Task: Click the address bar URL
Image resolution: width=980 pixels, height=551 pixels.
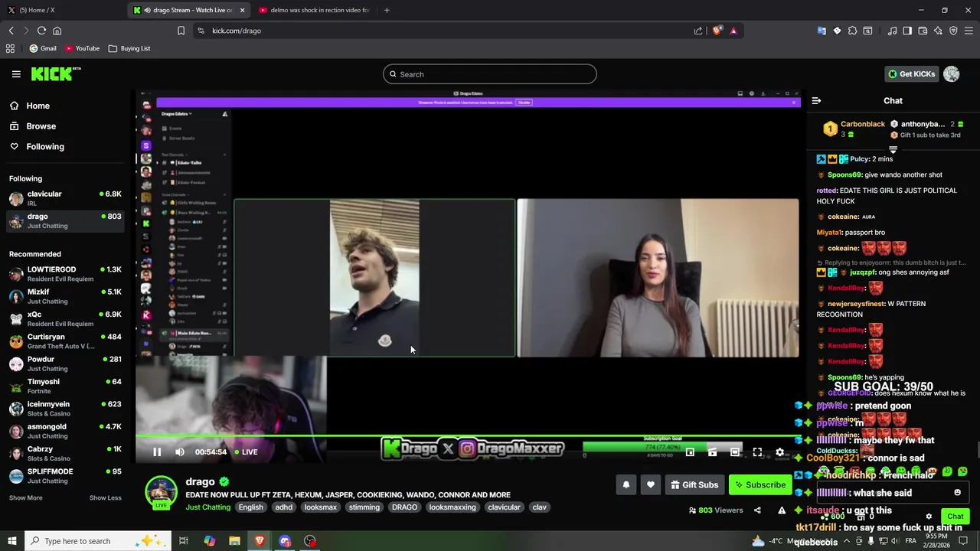Action: pos(237,31)
